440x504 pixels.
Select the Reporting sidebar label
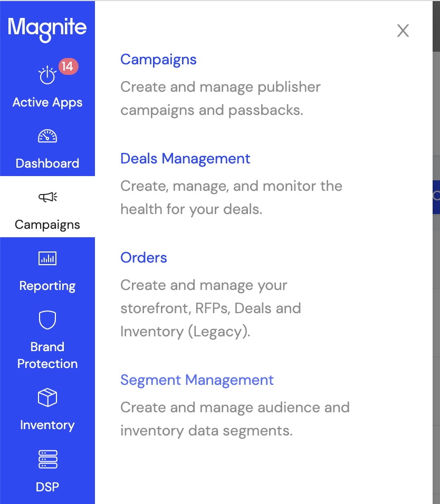[x=47, y=286]
